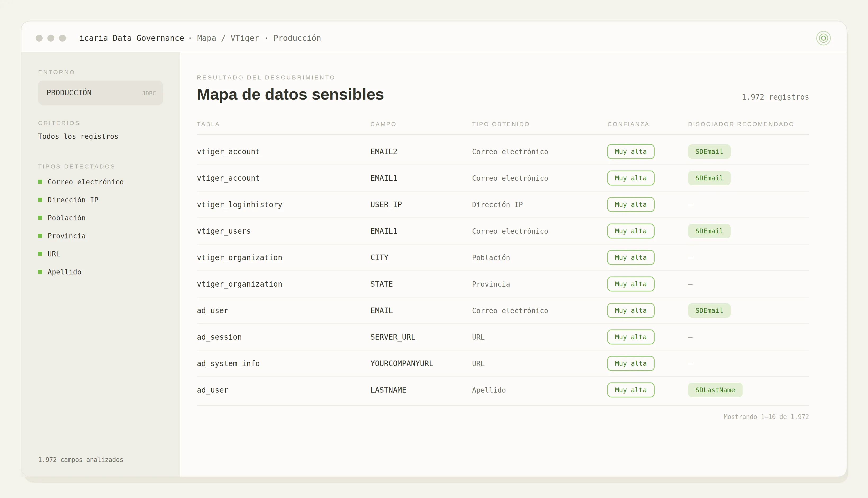
Task: Click the LASTNAME field cell
Action: [x=388, y=390]
